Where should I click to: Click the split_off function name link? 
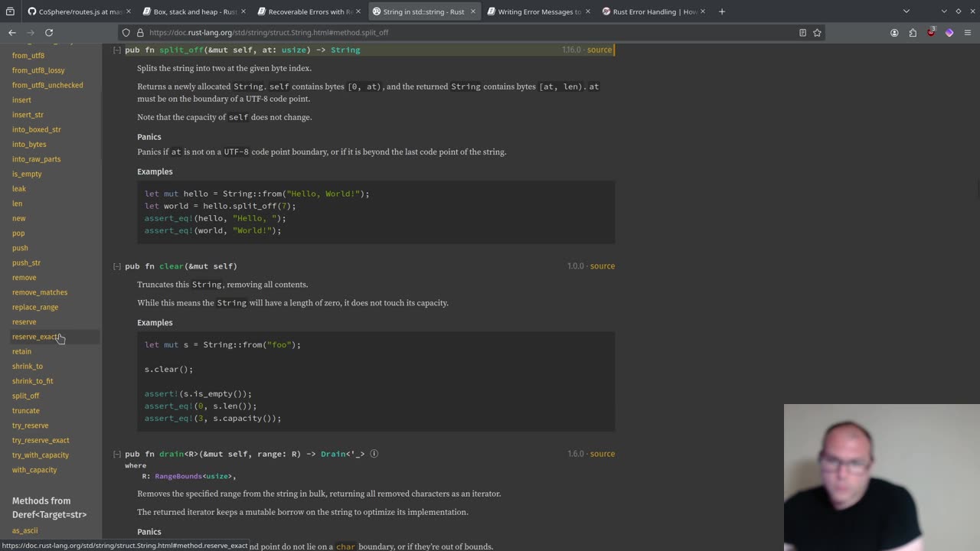(x=181, y=50)
